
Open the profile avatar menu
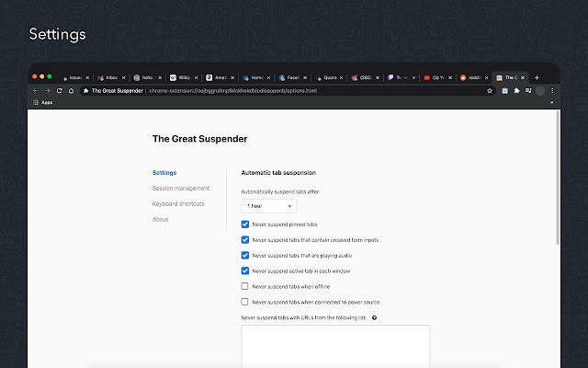point(540,90)
